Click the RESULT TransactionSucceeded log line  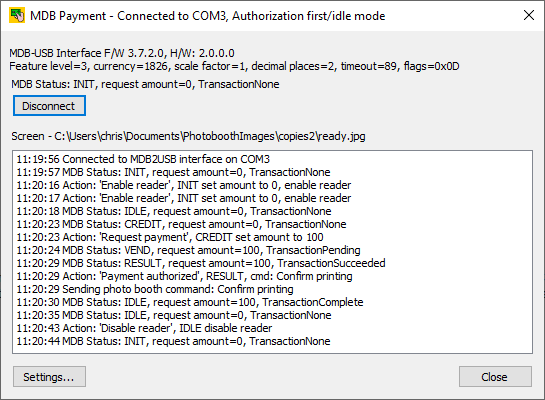(201, 263)
